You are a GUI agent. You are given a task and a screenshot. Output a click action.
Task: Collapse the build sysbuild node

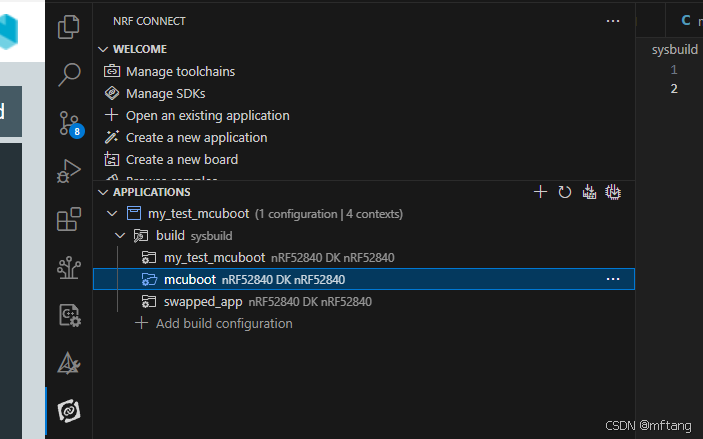(120, 235)
